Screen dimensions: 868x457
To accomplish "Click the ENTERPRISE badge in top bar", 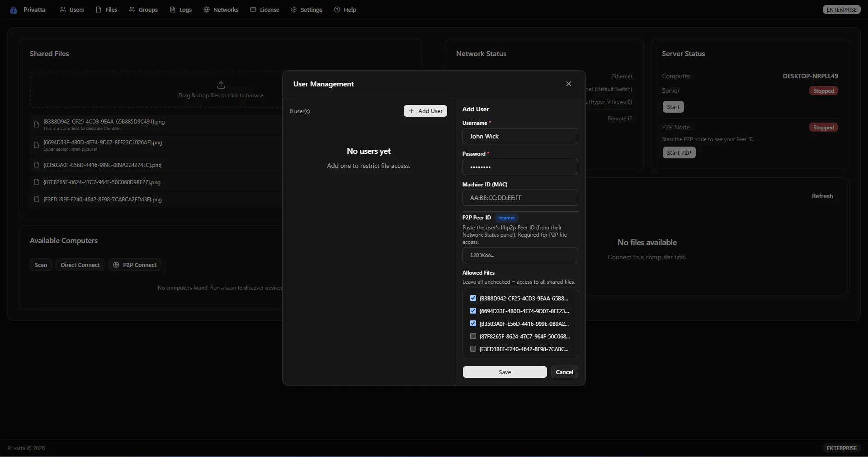I will click(x=841, y=10).
